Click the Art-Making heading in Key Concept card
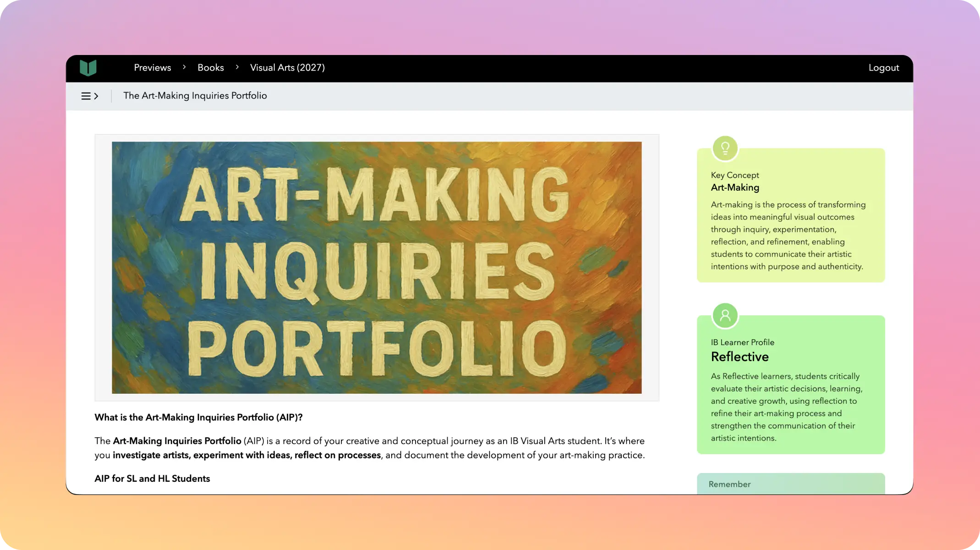The image size is (980, 550). 735,187
